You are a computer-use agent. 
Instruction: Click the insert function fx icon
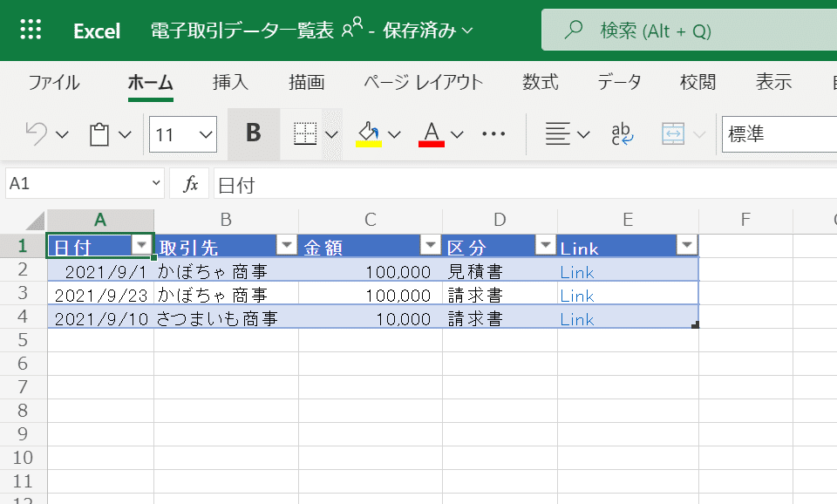pyautogui.click(x=190, y=184)
